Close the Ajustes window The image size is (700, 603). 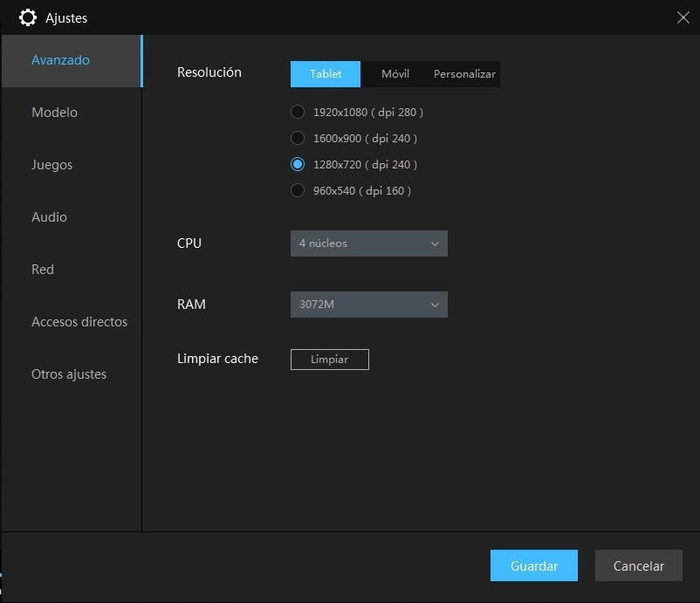(x=683, y=17)
